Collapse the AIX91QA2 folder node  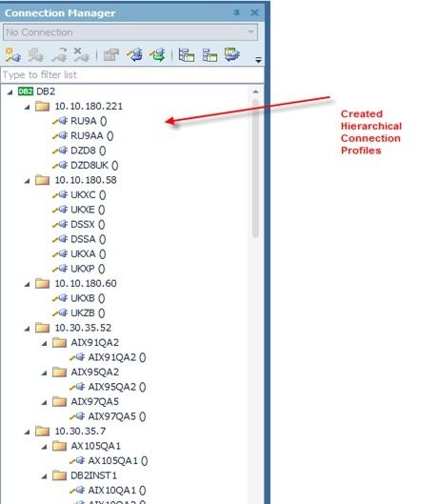(45, 343)
